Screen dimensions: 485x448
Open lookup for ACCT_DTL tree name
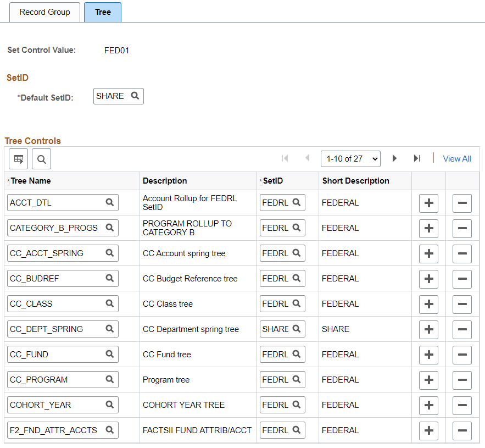(x=109, y=202)
